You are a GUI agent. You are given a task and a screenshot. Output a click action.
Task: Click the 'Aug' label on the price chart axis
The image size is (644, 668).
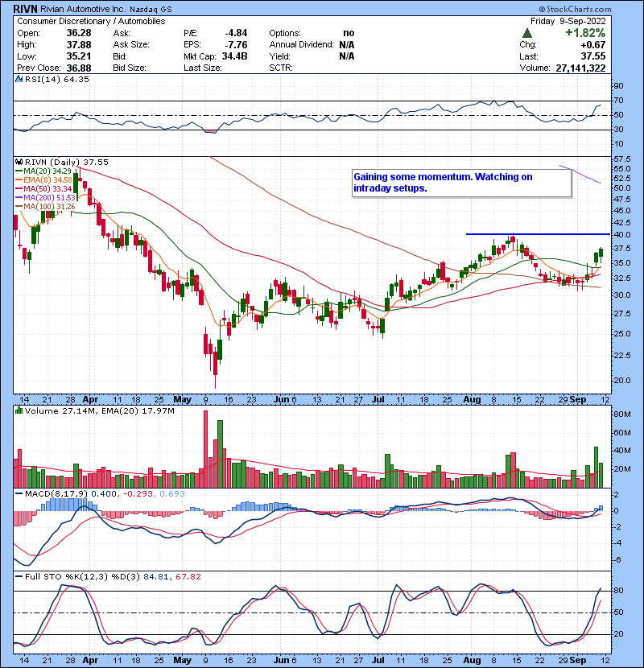(x=472, y=400)
